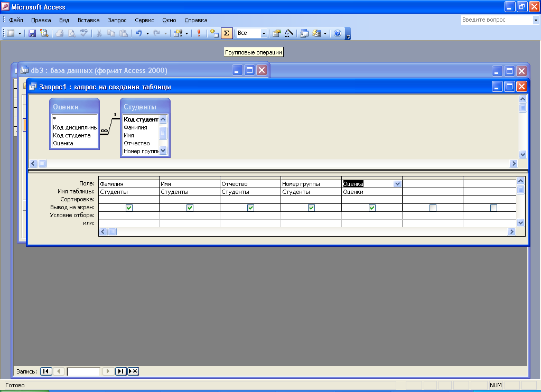
Task: Click the new record navigation button
Action: (x=133, y=371)
